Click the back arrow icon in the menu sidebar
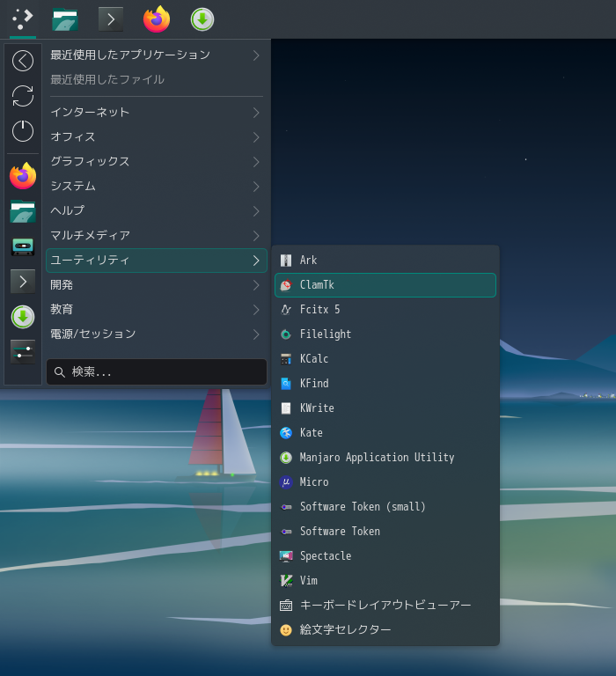Viewport: 616px width, 676px height. [23, 61]
